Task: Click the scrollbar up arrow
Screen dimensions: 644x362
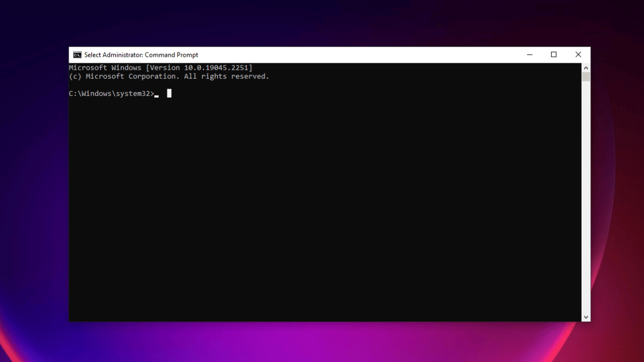Action: [586, 68]
